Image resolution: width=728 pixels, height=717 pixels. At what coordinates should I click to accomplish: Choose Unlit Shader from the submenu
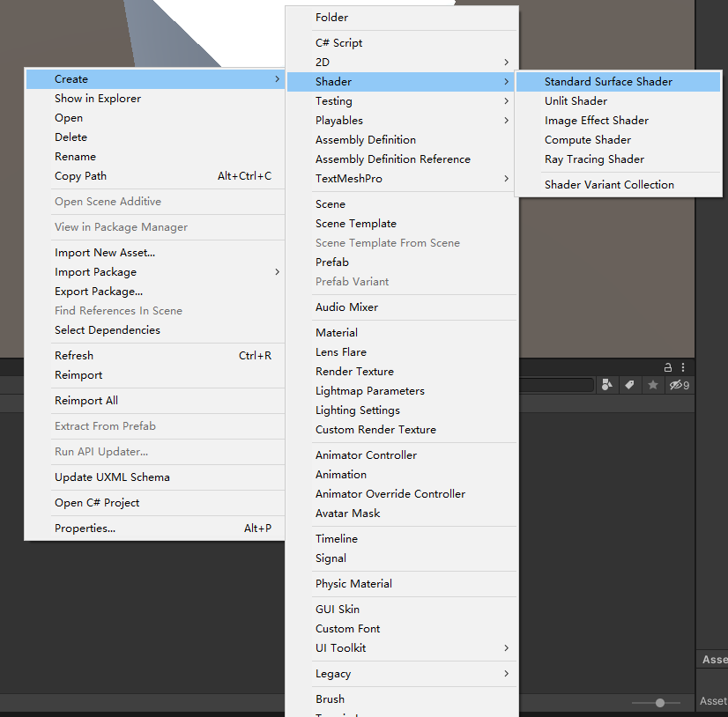coord(619,101)
